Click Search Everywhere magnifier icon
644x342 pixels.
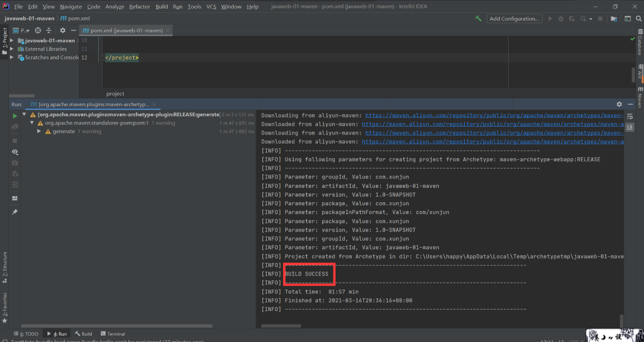[x=638, y=19]
